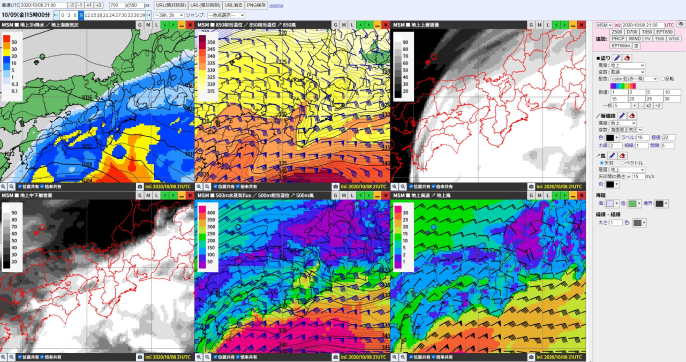Click the timeline right arrow button
The height and width of the screenshot is (362, 686).
click(148, 15)
